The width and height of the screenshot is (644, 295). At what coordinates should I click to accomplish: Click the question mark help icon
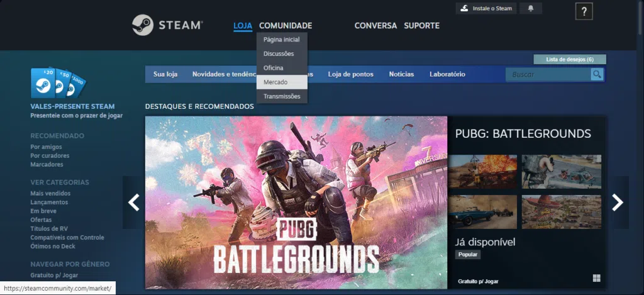(584, 11)
